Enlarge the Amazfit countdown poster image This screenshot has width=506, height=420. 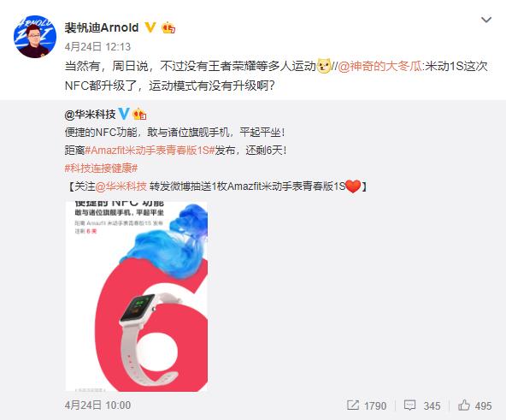point(137,297)
